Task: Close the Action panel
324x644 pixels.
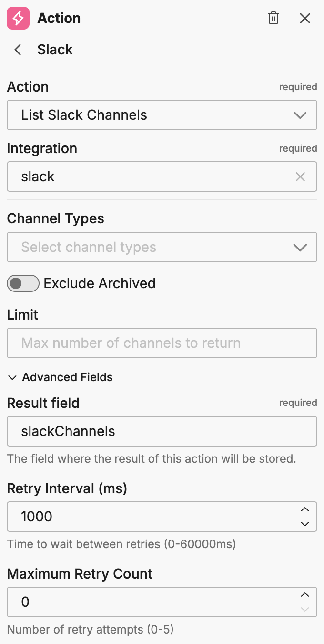Action: (305, 19)
